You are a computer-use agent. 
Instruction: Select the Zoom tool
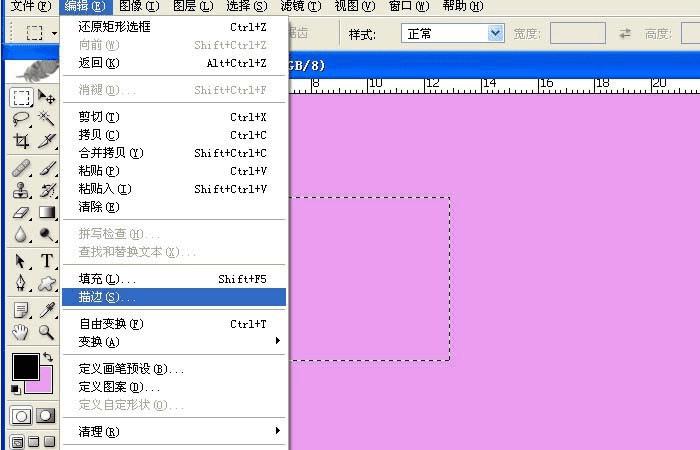point(46,332)
